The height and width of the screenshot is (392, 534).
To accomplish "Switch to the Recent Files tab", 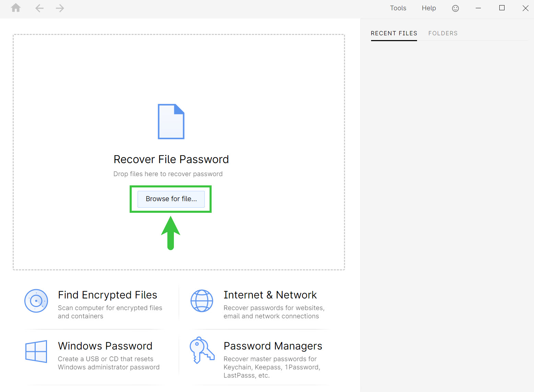I will coord(394,33).
